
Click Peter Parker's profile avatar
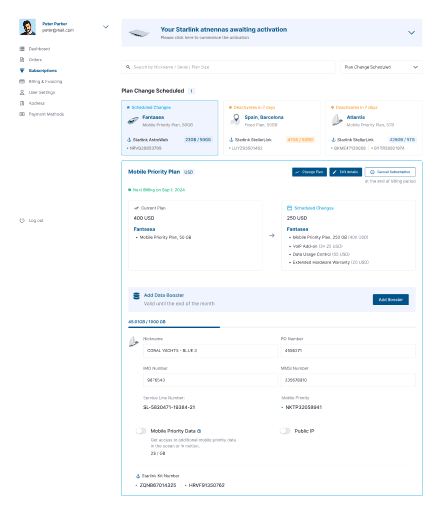(x=27, y=27)
